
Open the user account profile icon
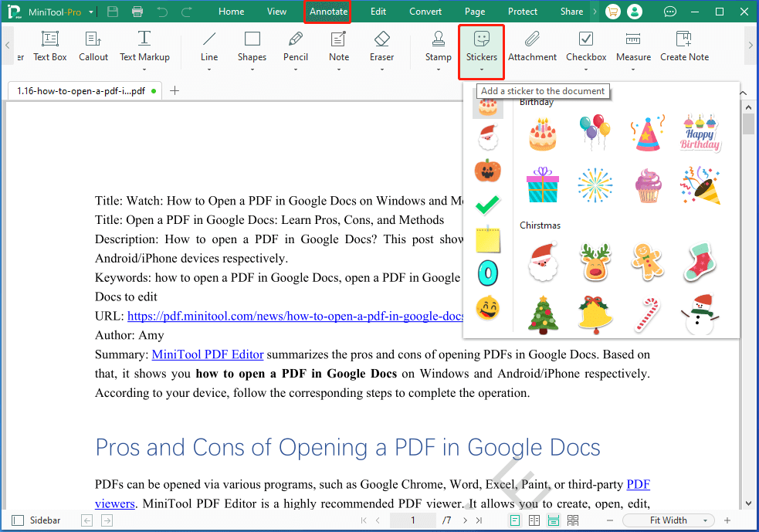634,12
